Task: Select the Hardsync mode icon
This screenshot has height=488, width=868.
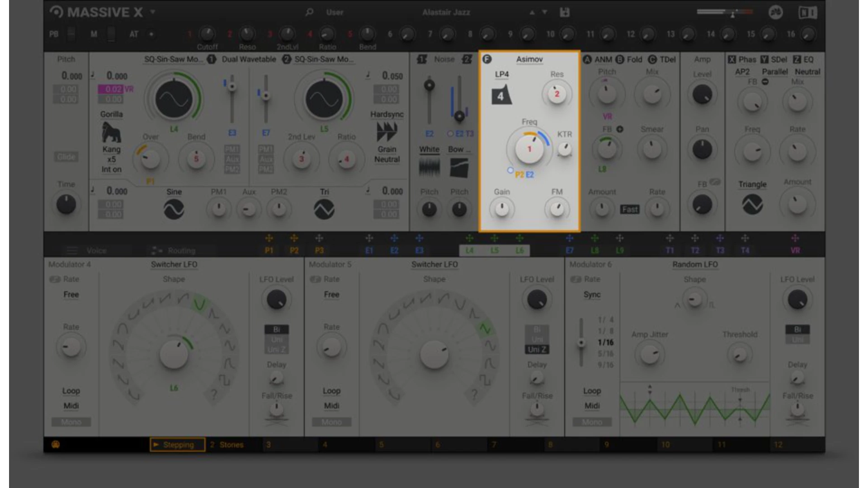Action: click(387, 132)
